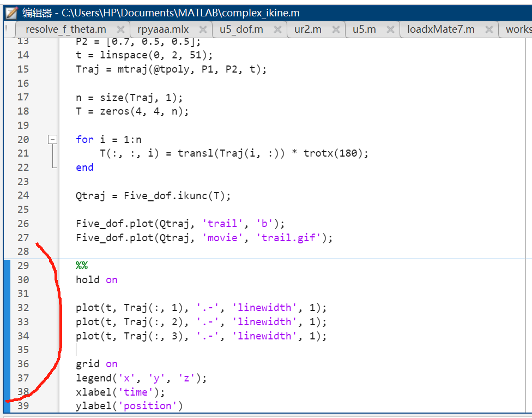Click line number 30 in the gutter
This screenshot has width=532, height=418.
[x=23, y=280]
